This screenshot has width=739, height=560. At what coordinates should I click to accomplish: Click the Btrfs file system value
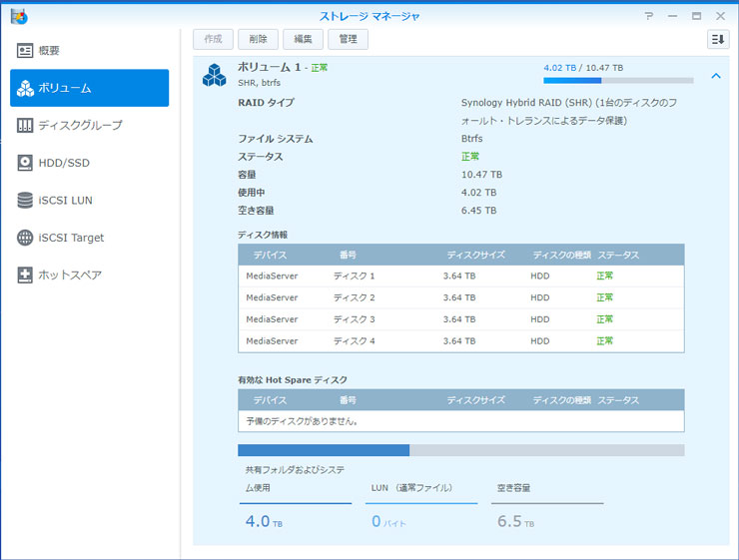click(x=471, y=139)
